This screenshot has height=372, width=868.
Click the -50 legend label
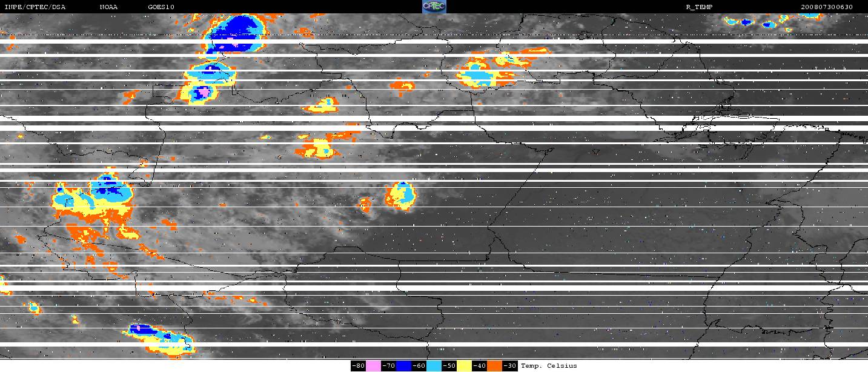click(x=449, y=366)
